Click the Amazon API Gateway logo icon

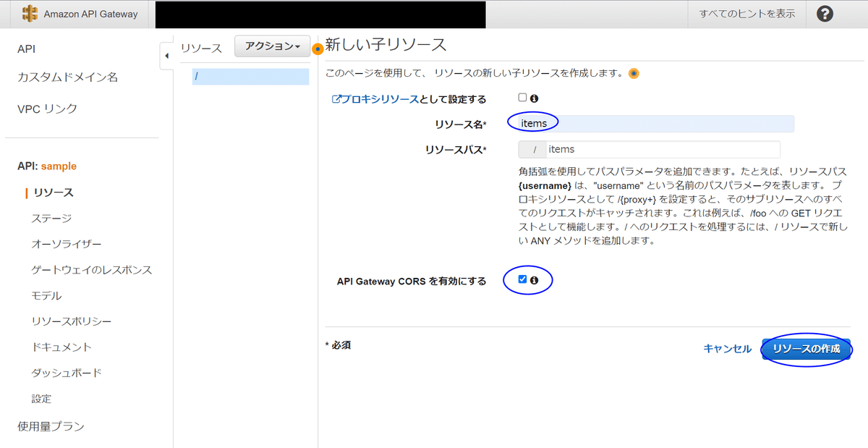click(x=30, y=14)
